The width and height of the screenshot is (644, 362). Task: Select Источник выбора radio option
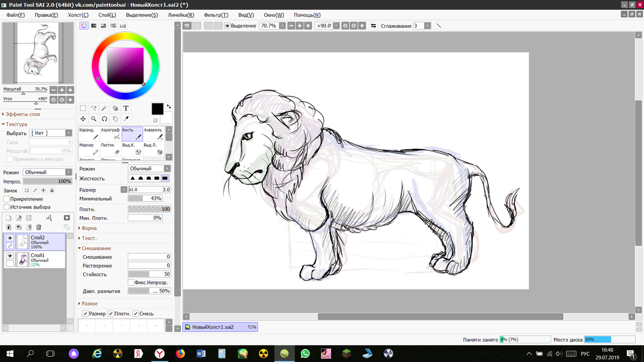(x=6, y=207)
